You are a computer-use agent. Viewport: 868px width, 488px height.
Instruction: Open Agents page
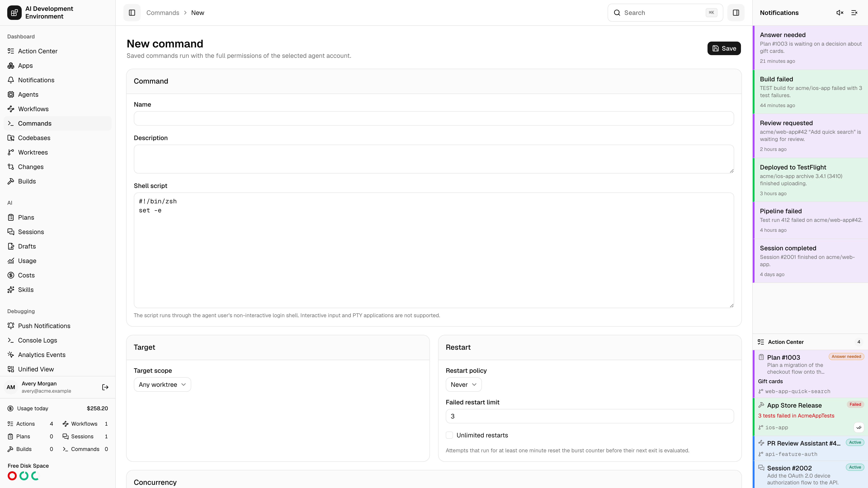click(58, 95)
